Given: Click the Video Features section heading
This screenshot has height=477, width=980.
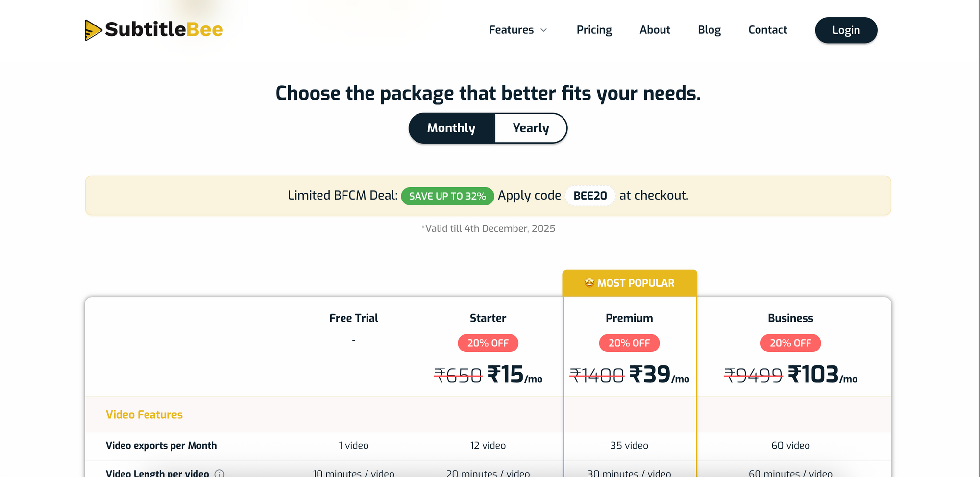Looking at the screenshot, I should 144,415.
